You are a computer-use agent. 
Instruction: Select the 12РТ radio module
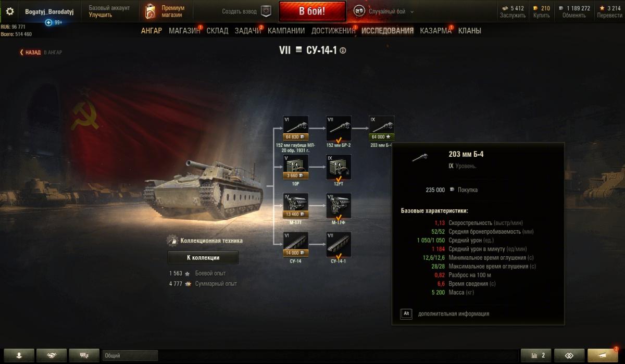(x=339, y=167)
